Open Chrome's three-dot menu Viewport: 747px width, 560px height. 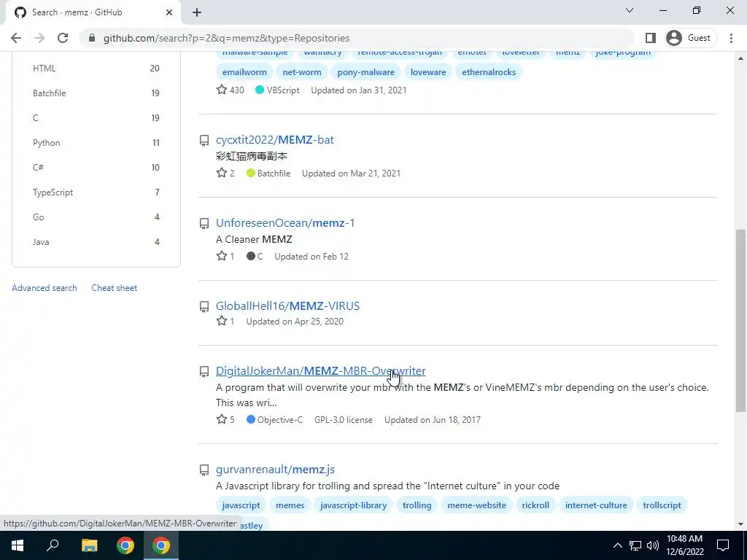731,38
